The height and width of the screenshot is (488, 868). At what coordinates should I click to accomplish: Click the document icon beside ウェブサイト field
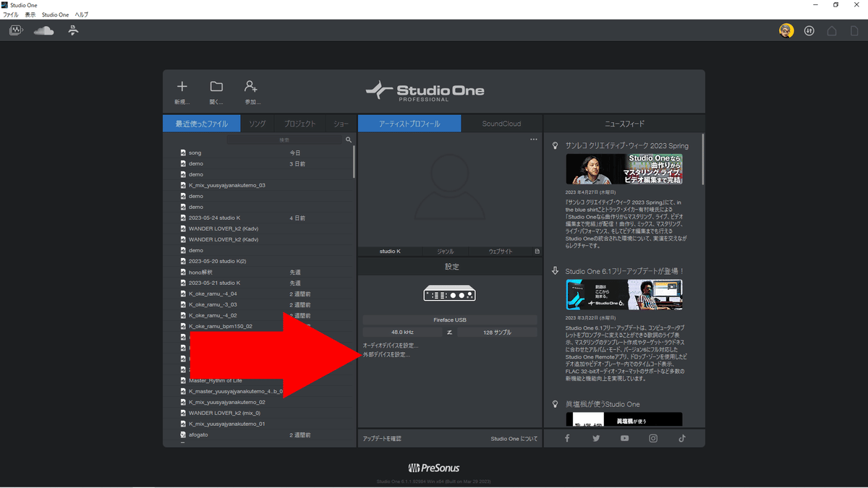(x=537, y=252)
